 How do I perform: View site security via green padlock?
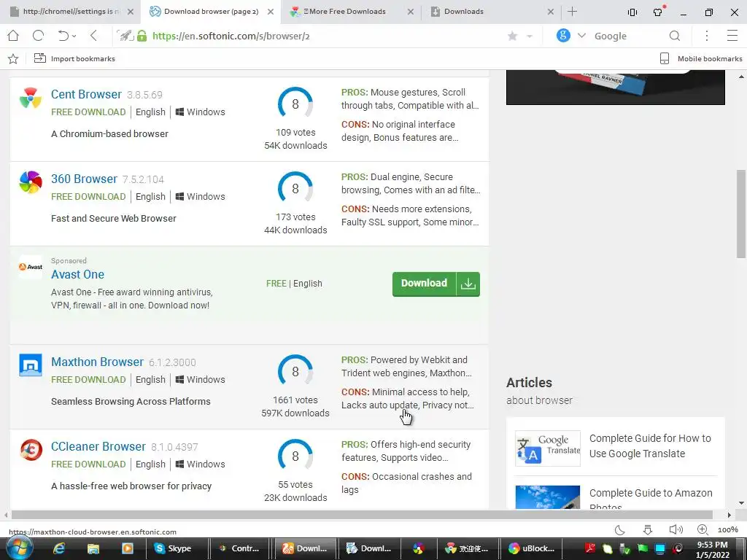(142, 36)
